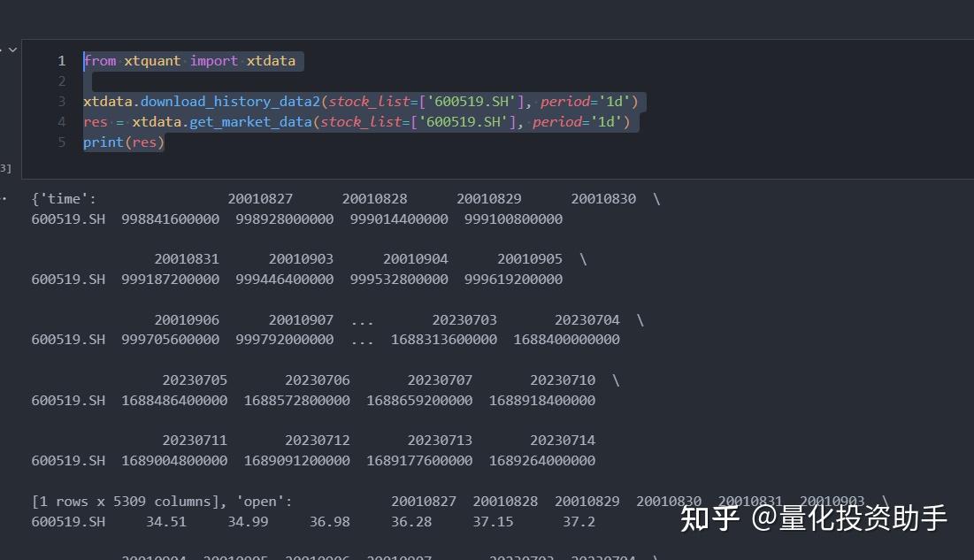
Task: Click the [1 rows x 5309 columns] text
Action: (129, 501)
